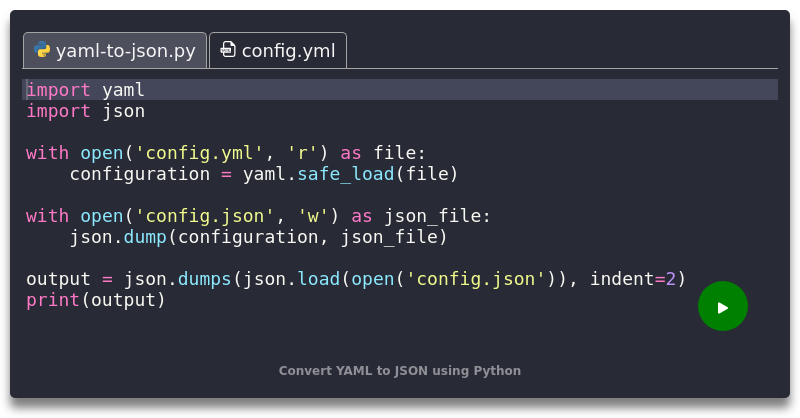Click the 'configuration' variable being assigned
Screen dimensions: 800x418
(x=140, y=174)
